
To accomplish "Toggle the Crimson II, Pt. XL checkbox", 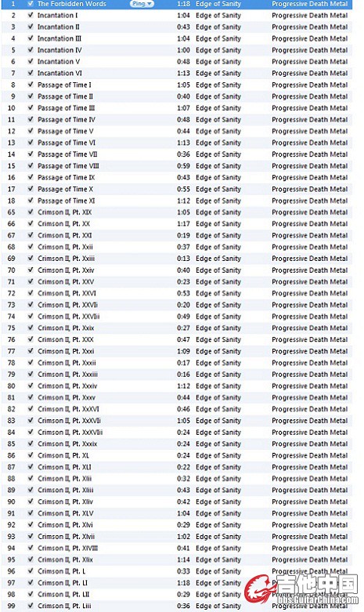I will coord(31,455).
